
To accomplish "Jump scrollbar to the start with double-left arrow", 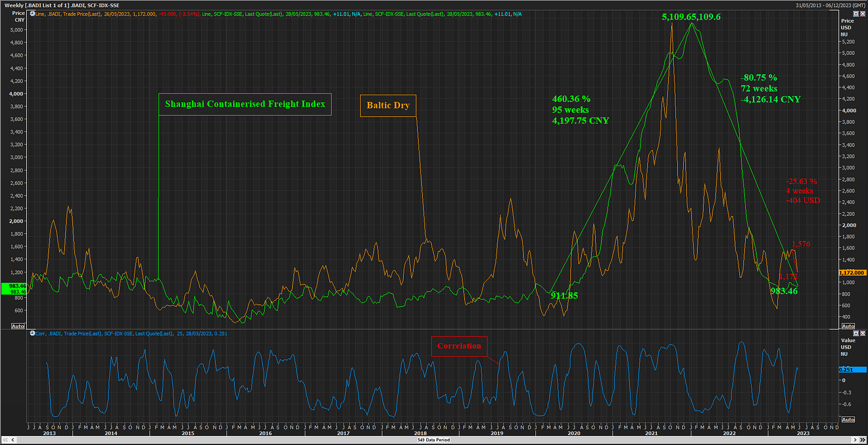I will (x=4, y=441).
